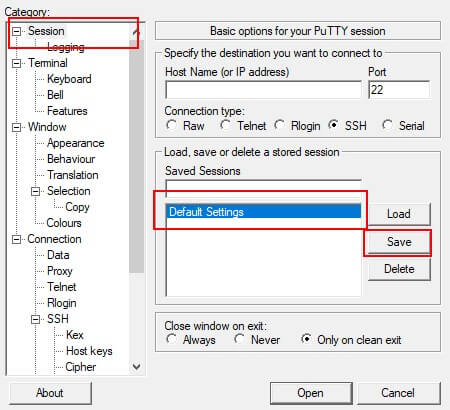This screenshot has height=410, width=450.
Task: Select the Connection category label
Action: click(x=54, y=239)
